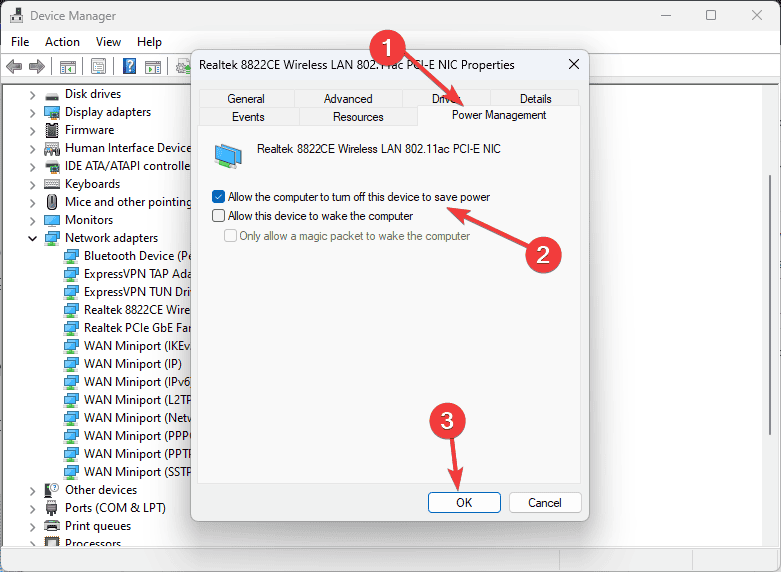
Task: Expand the Mice and other pointing devices node
Action: click(32, 202)
